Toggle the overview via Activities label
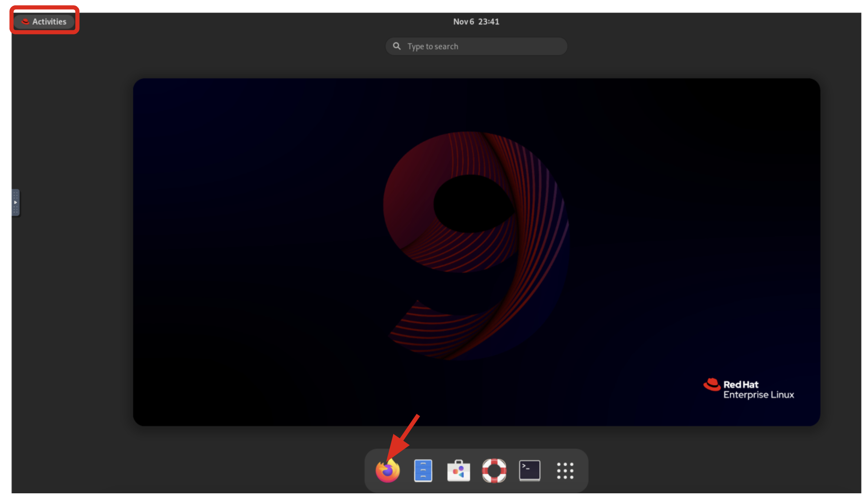Image resolution: width=868 pixels, height=502 pixels. pos(49,22)
